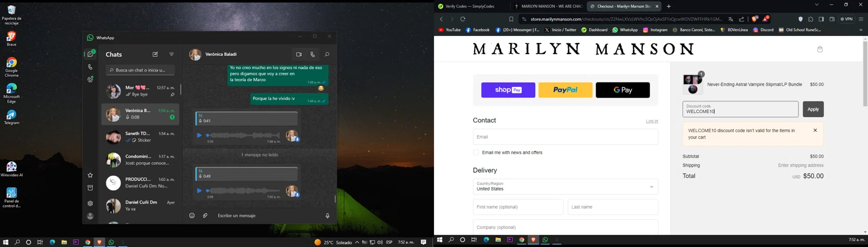Start a video call with Verónica Baladi
Screen dimensions: 868x247
(299, 55)
